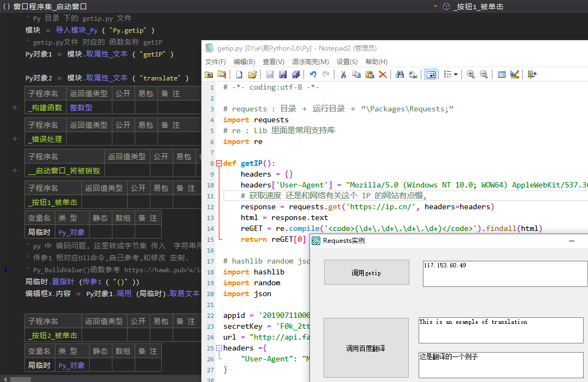The height and width of the screenshot is (382, 588).
Task: Click line number 11 in Notepad2 gutter
Action: (x=210, y=196)
